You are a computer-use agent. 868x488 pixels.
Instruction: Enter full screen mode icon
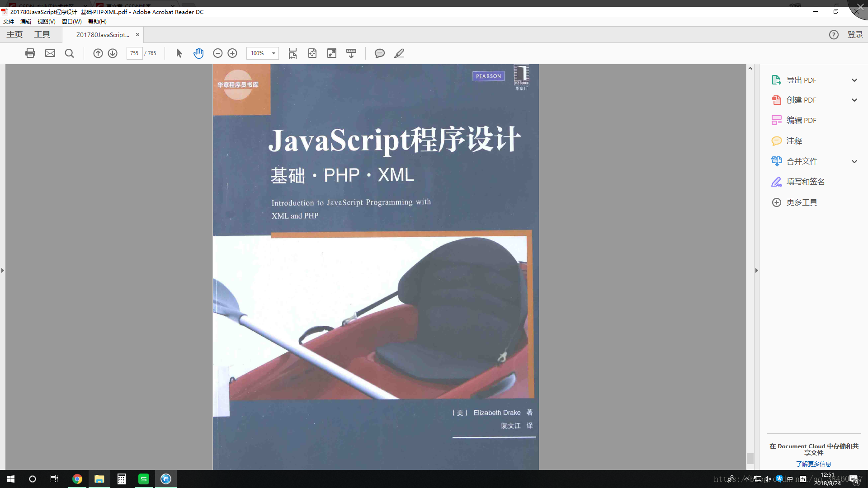click(332, 53)
